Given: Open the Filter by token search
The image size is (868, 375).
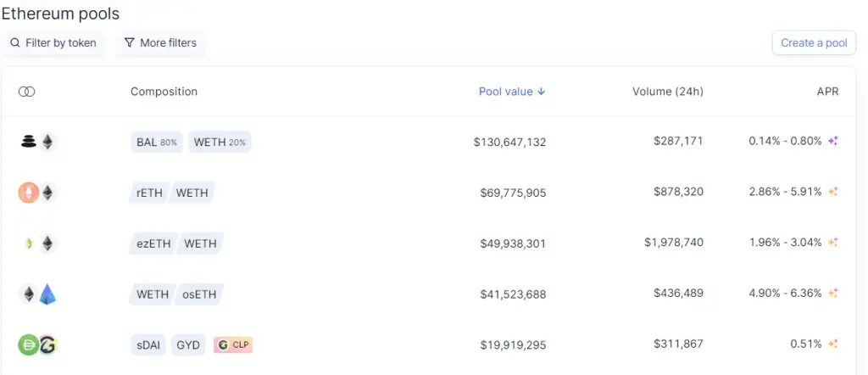Looking at the screenshot, I should [53, 43].
